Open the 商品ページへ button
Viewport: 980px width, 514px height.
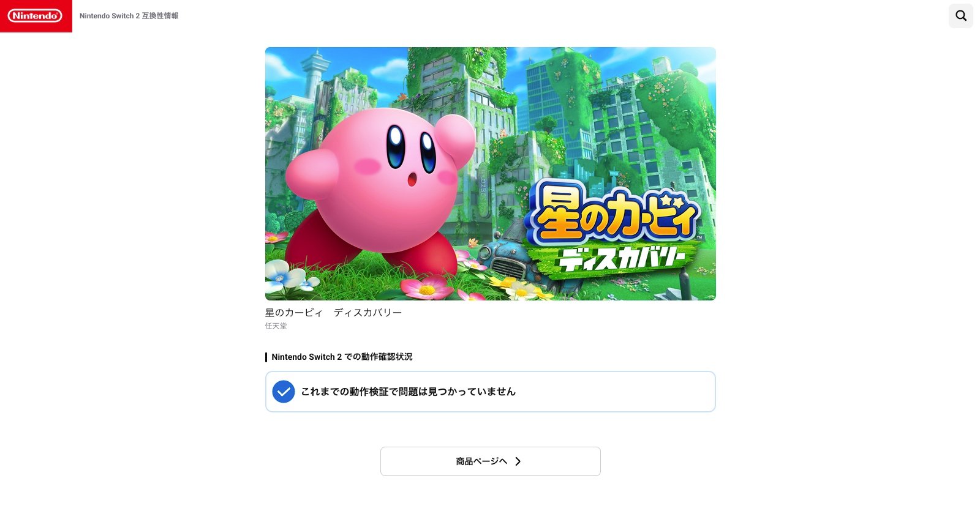coord(491,461)
